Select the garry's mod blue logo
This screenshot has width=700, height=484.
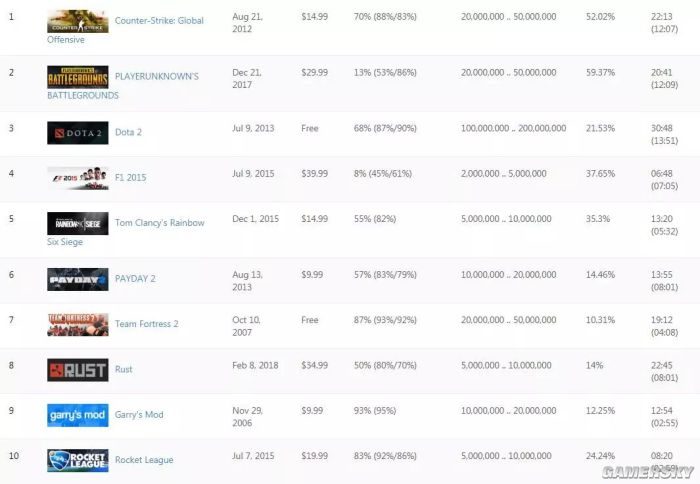coord(78,415)
